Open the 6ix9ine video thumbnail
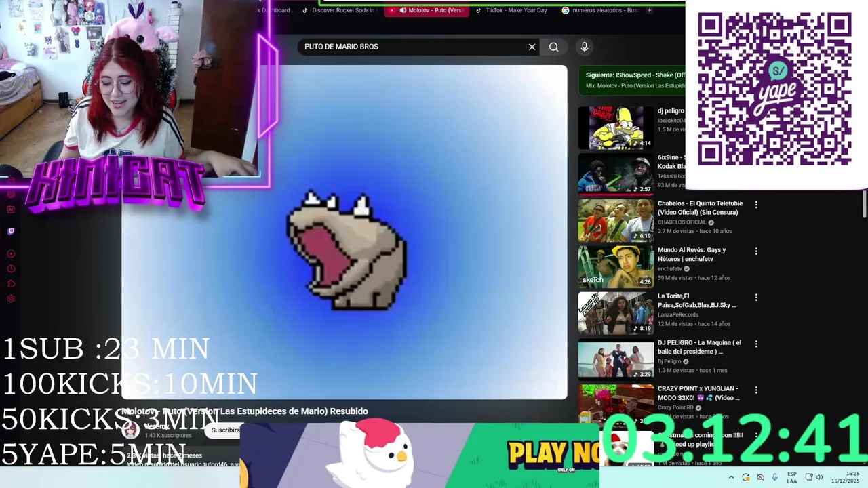 click(x=616, y=174)
